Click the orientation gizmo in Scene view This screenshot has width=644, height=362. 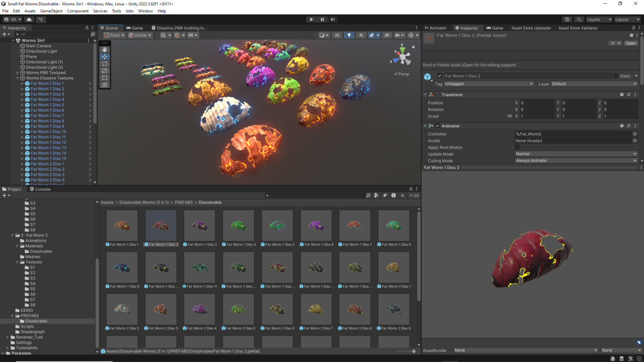tap(401, 56)
